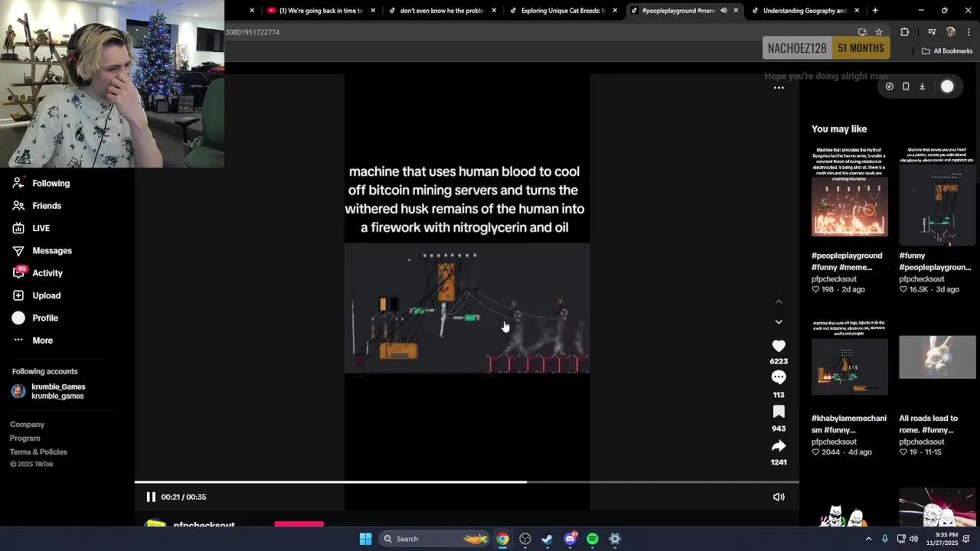The height and width of the screenshot is (551, 980).
Task: Open video comments bubble icon
Action: tap(779, 377)
